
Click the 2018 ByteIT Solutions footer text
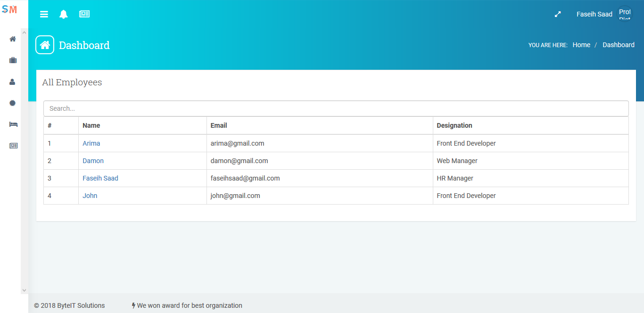[x=69, y=305]
